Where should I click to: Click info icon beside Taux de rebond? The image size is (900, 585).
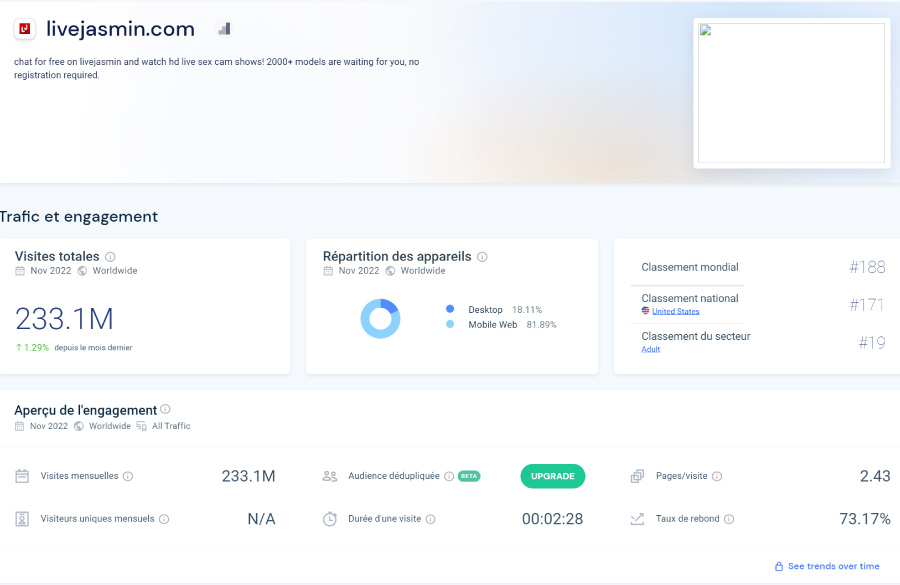click(729, 519)
